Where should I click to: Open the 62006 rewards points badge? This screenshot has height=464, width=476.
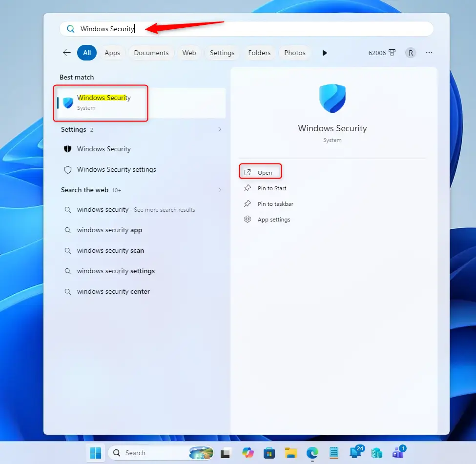tap(382, 53)
